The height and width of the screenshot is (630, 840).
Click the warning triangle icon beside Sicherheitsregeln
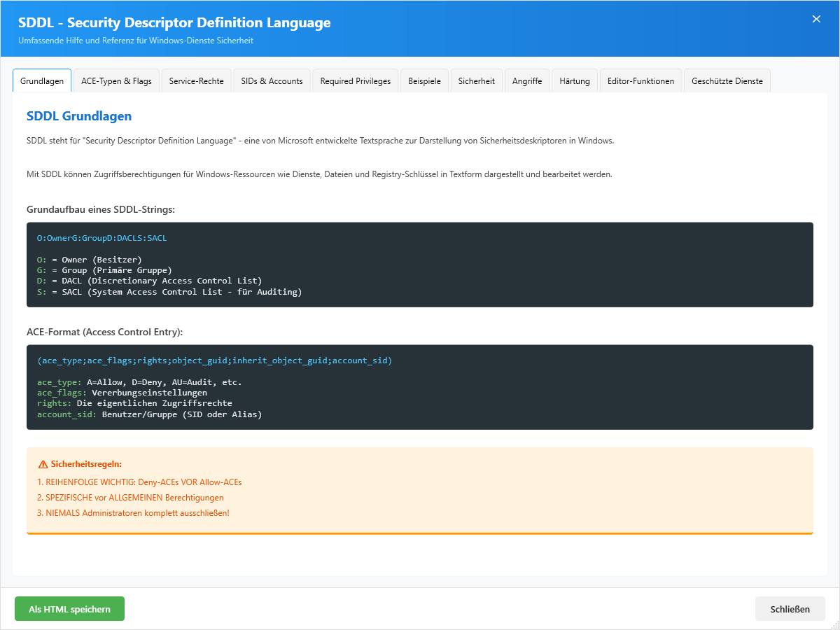tap(43, 464)
